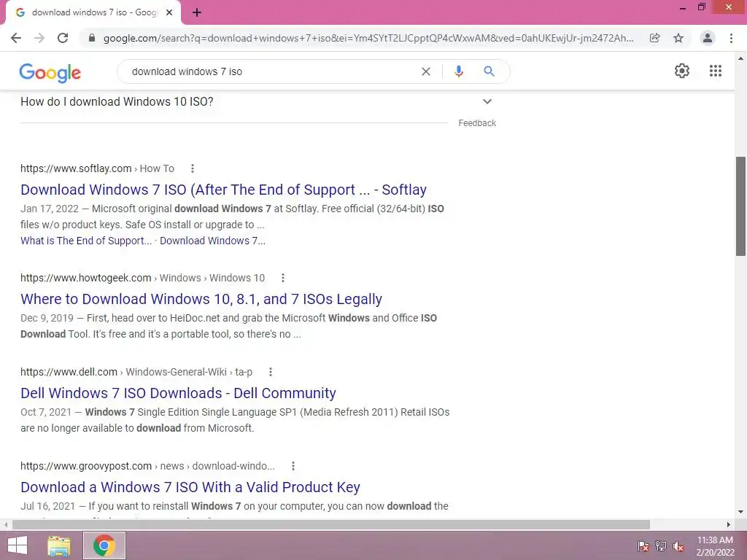The image size is (747, 560).
Task: Go back using the browser back arrow
Action: pos(16,38)
